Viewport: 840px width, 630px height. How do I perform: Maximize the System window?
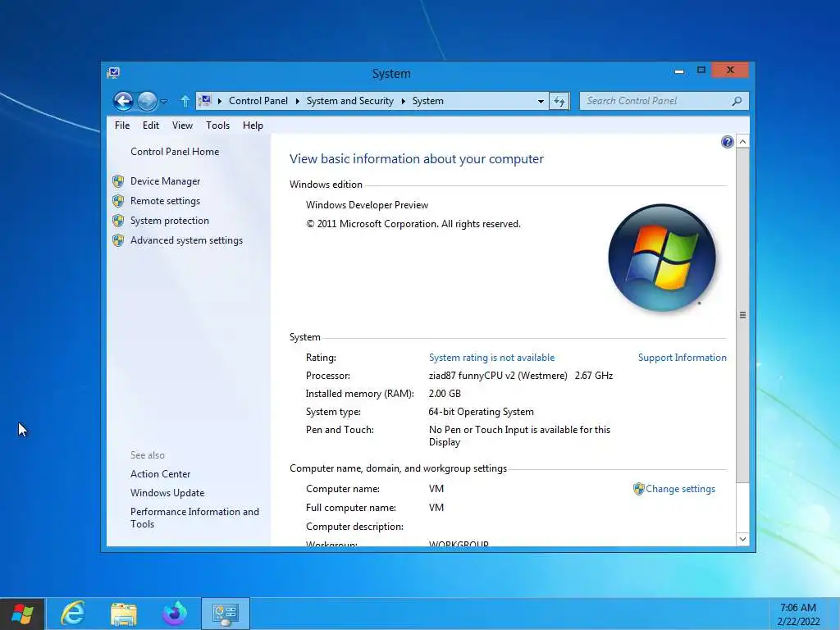pyautogui.click(x=701, y=71)
